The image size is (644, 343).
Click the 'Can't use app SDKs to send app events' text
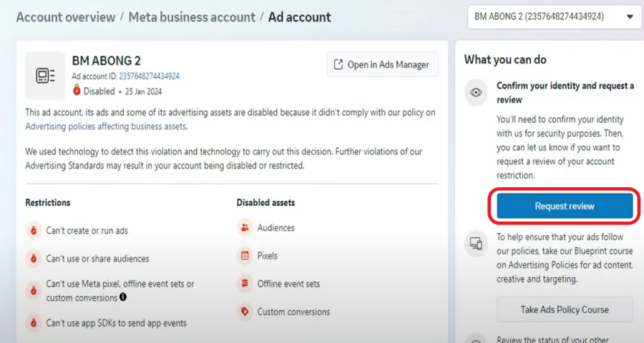116,323
